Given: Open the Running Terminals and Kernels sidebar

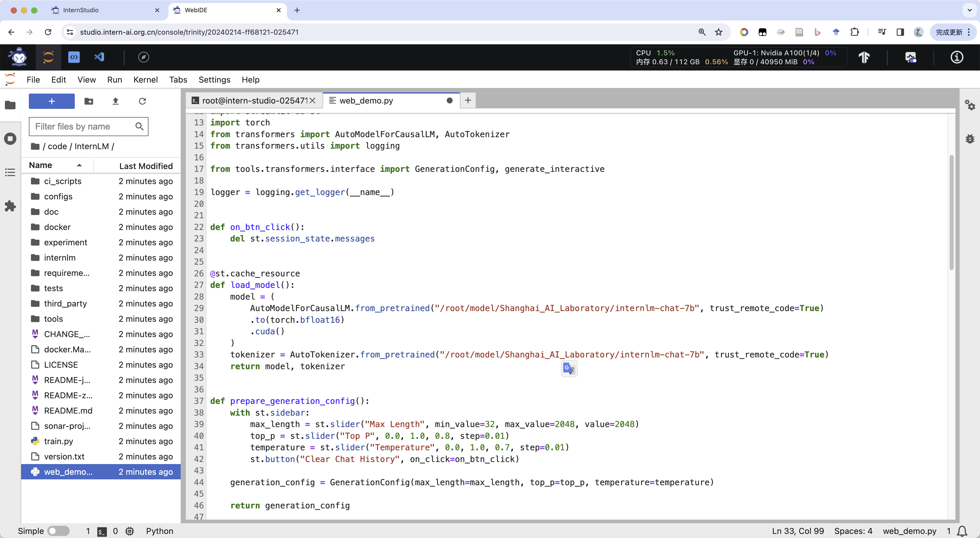Looking at the screenshot, I should coord(10,138).
